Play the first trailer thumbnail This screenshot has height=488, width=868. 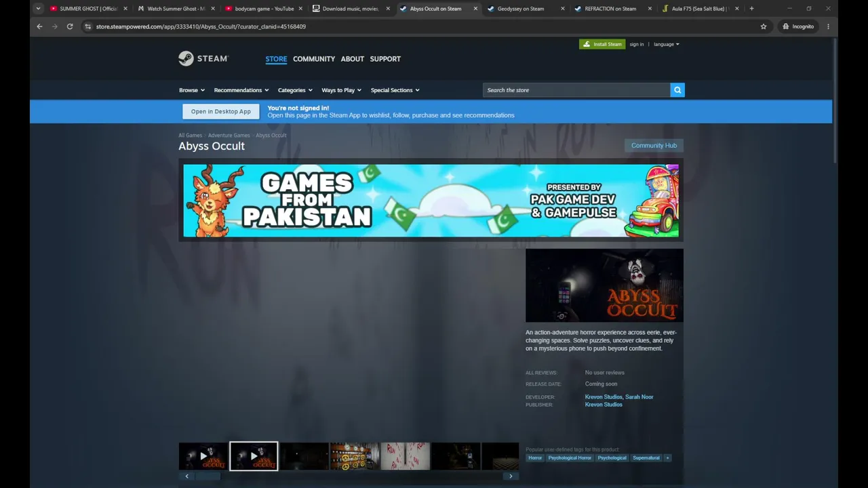tap(203, 456)
